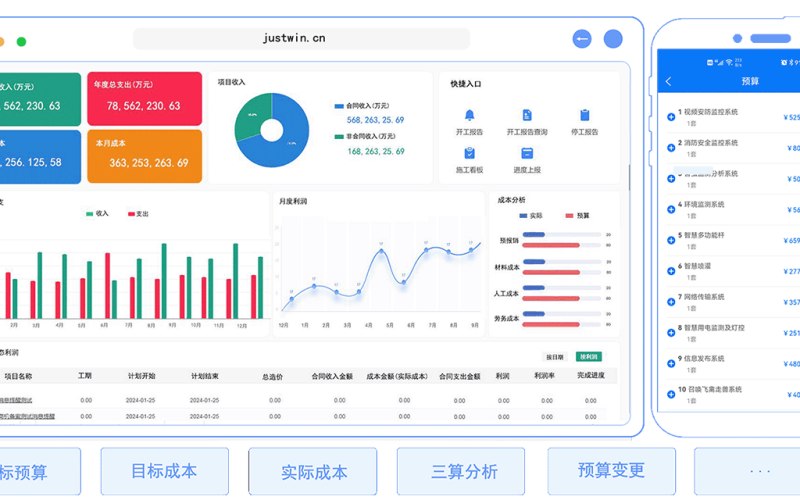Open the red 年度总支出(万元) card
800x500 pixels.
(x=144, y=98)
